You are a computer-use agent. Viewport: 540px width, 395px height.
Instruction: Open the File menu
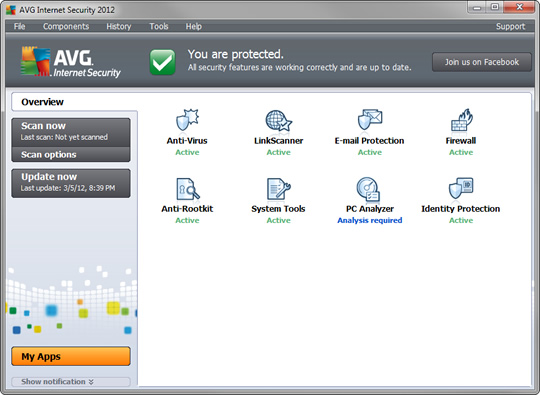[20, 27]
